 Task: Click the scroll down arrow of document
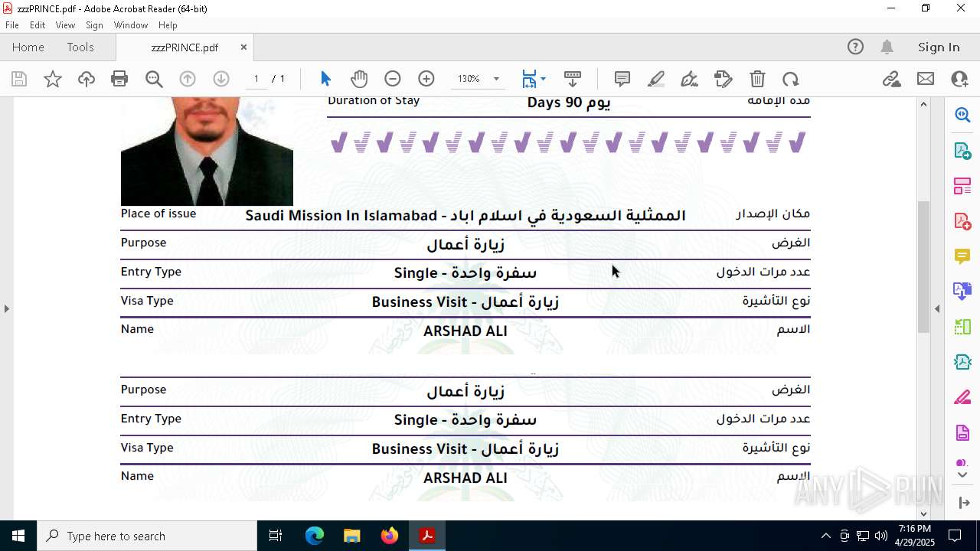[x=923, y=514]
